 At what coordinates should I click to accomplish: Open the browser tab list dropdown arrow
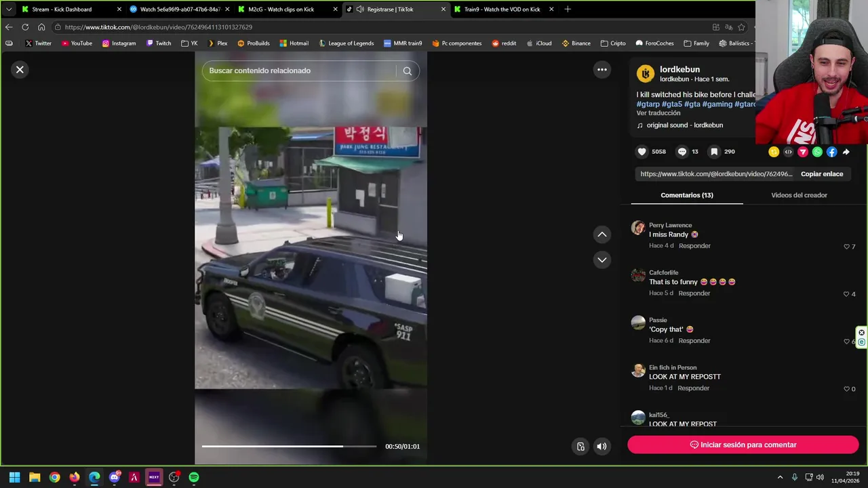point(8,9)
